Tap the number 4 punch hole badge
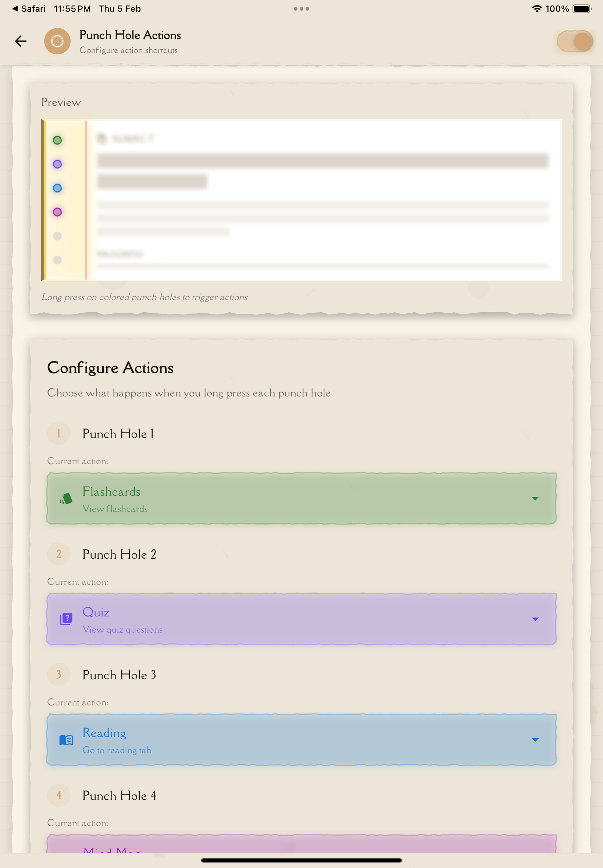The width and height of the screenshot is (603, 868). pyautogui.click(x=58, y=795)
